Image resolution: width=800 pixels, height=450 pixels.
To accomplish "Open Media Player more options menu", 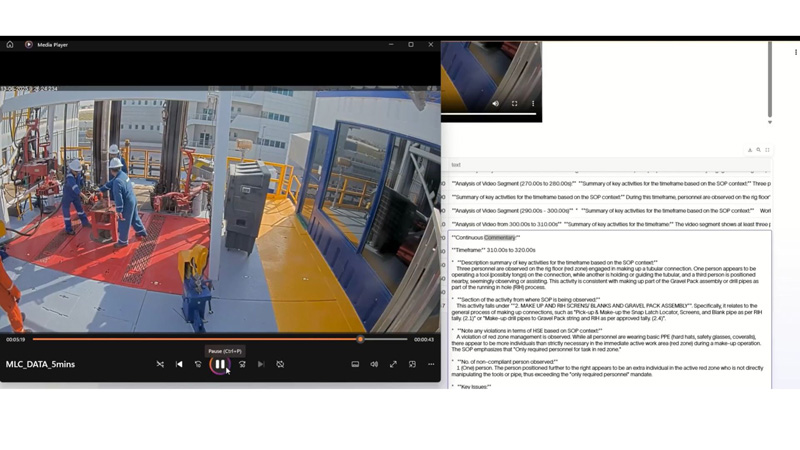I will (x=431, y=364).
